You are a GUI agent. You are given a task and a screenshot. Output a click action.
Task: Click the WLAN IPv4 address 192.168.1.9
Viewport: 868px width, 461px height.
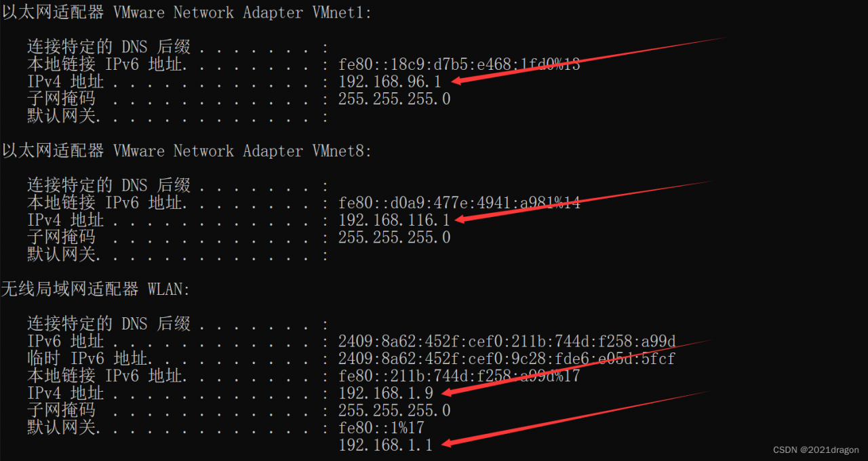coord(385,393)
